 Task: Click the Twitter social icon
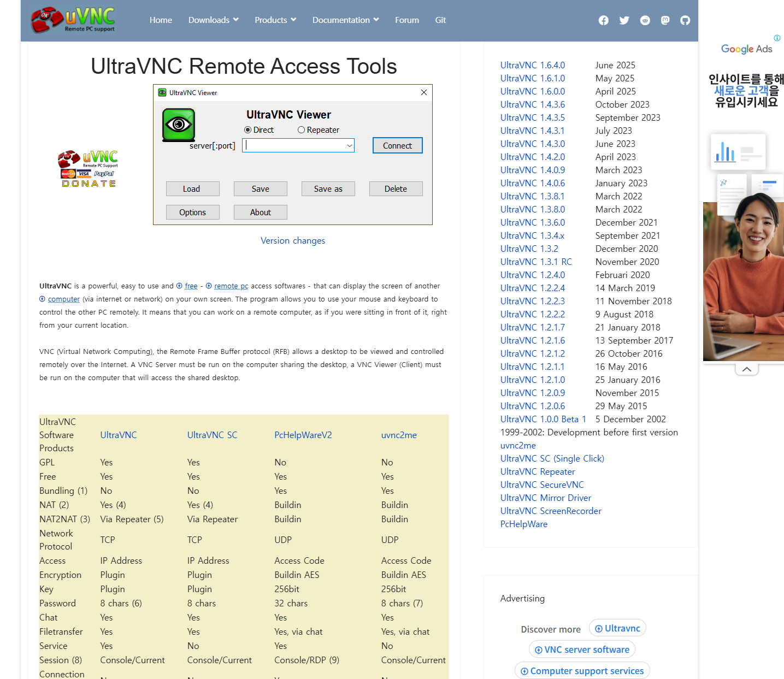coord(624,20)
